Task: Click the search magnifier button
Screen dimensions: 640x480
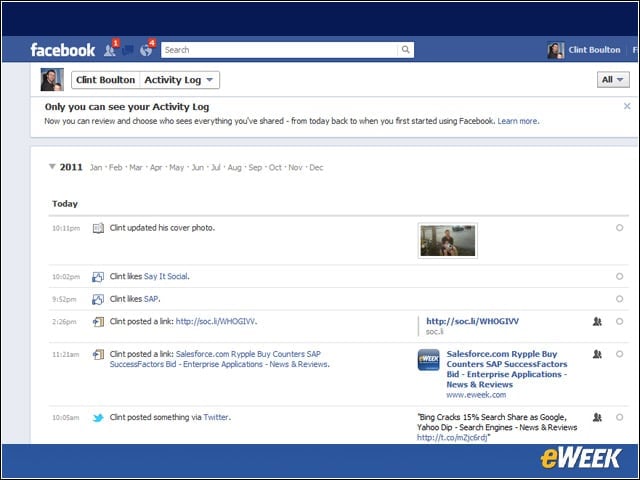Action: coord(405,50)
